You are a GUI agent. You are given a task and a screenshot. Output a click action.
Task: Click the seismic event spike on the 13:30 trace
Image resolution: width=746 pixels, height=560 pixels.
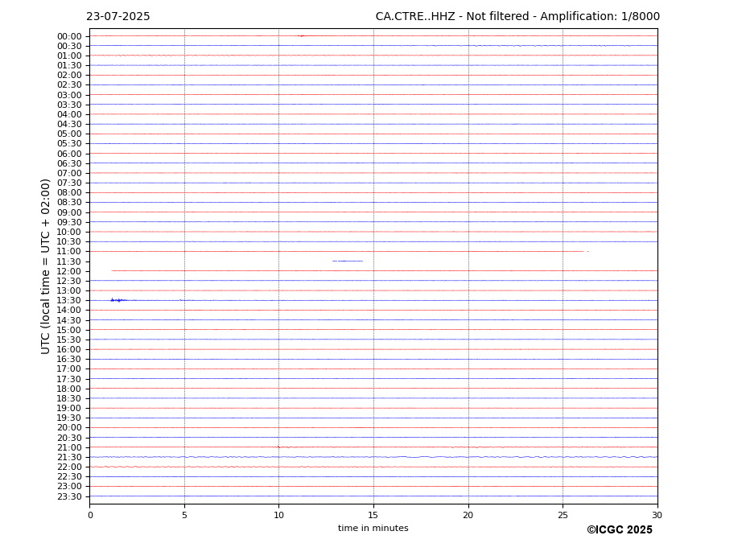(118, 300)
